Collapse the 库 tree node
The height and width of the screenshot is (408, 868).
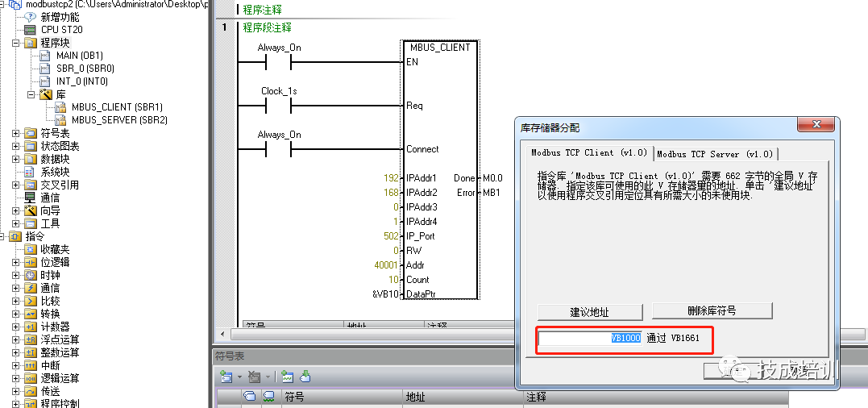[31, 94]
